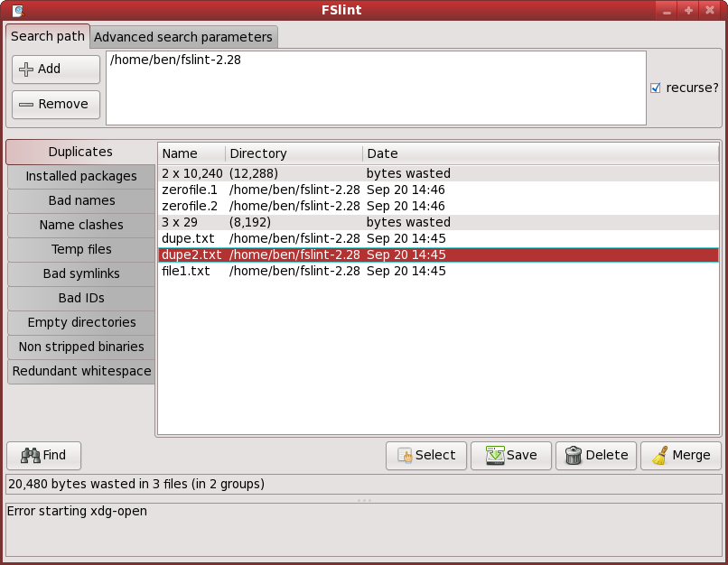Select the dupe.txt row

click(438, 238)
